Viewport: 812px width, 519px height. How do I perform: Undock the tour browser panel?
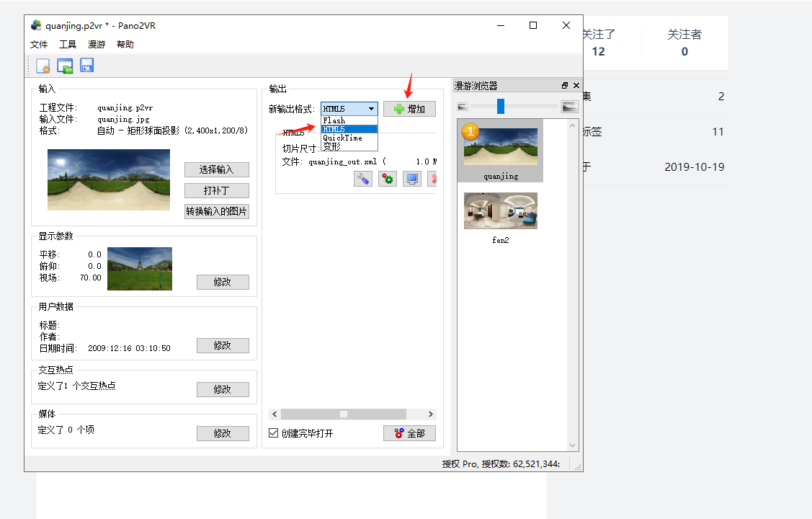564,86
